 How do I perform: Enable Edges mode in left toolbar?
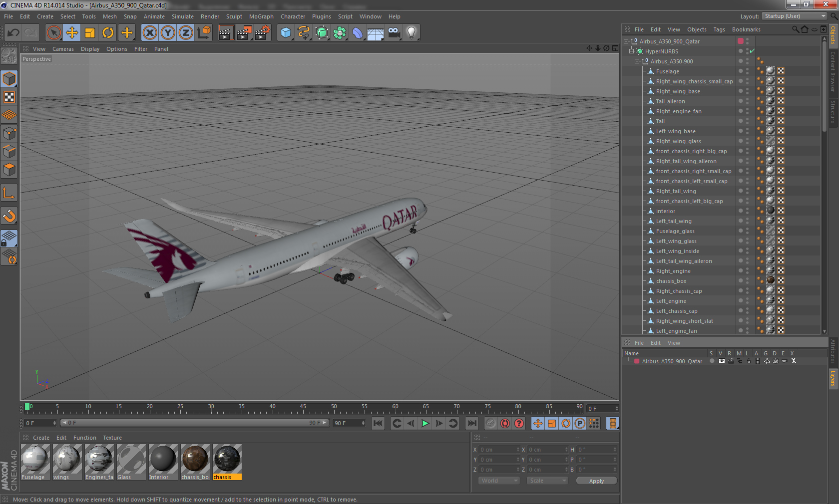[9, 152]
